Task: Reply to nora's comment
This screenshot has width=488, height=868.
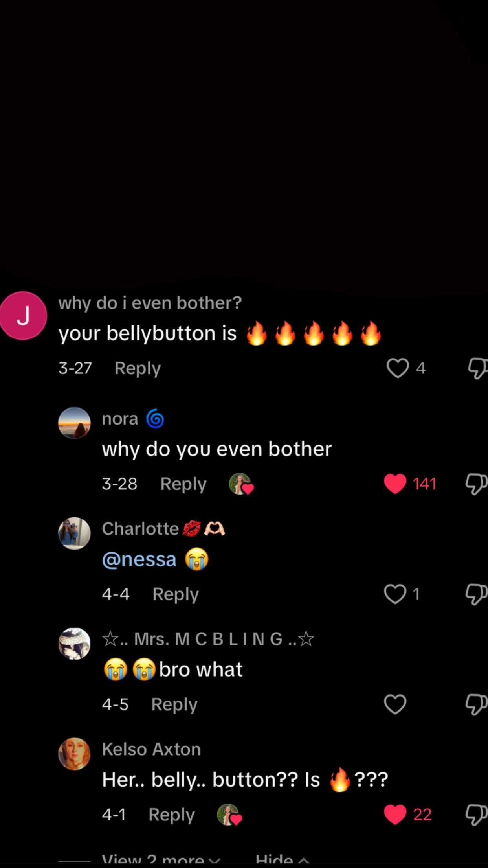Action: (x=183, y=484)
